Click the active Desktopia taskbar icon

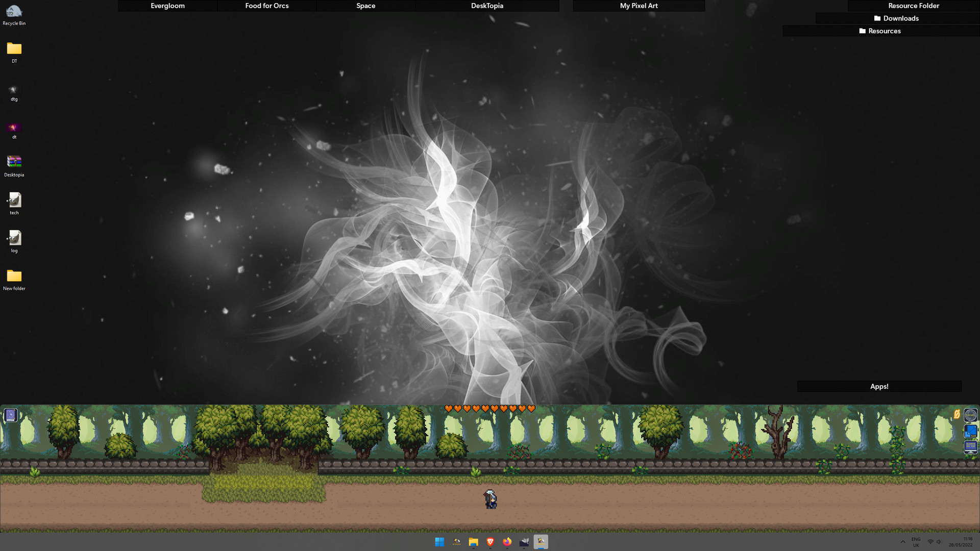point(541,542)
